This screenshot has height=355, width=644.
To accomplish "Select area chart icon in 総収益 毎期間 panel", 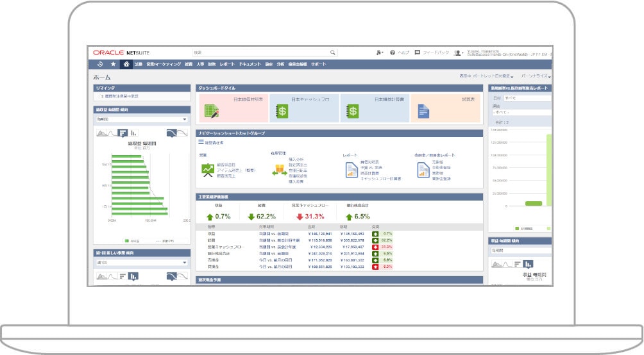I will (x=101, y=133).
